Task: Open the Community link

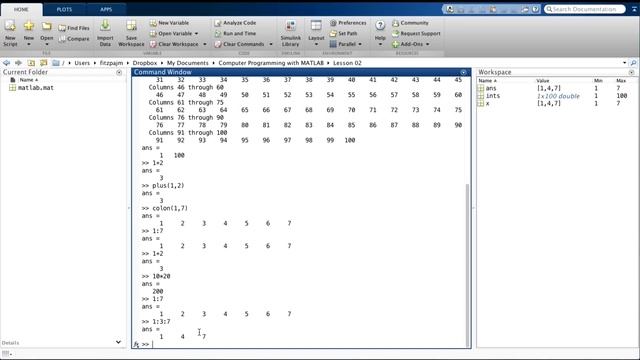Action: [x=411, y=23]
